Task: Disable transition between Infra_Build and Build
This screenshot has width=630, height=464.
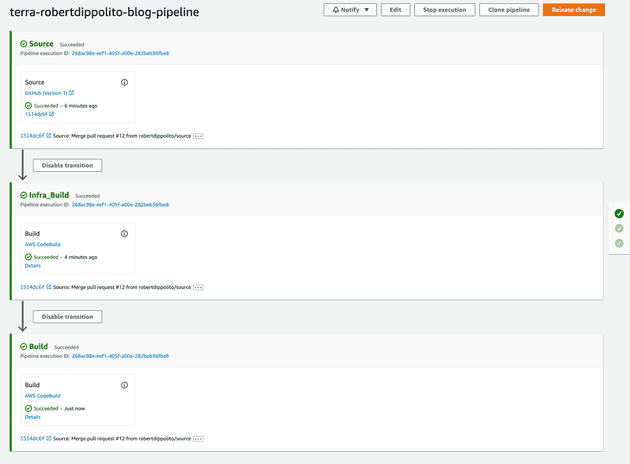Action: [68, 317]
